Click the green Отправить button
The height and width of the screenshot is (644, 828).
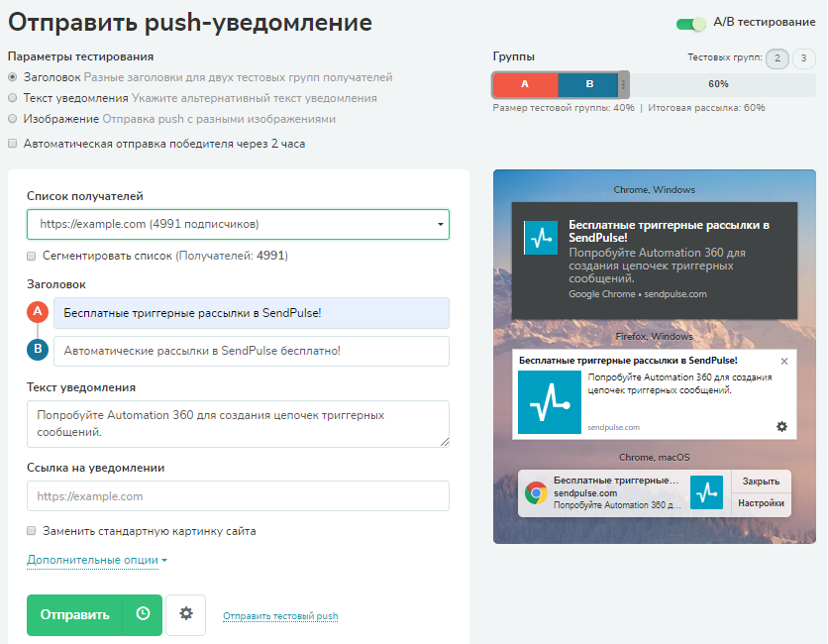point(74,615)
